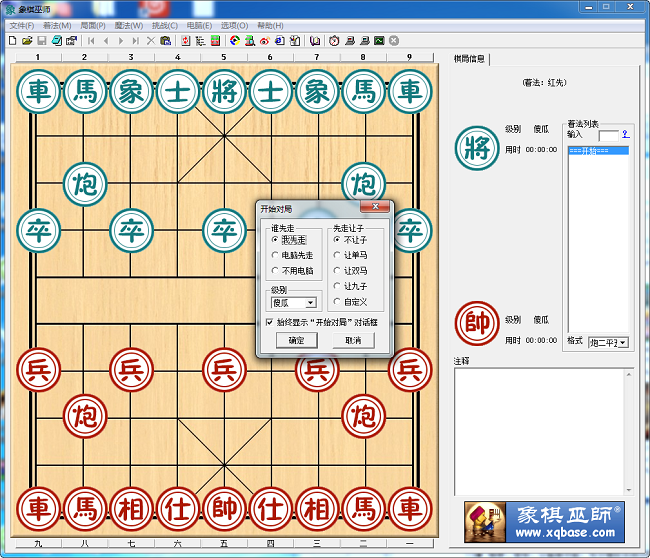Click the multicolor circle toolbar icon
Screen dimensions: 650x558
click(235, 41)
